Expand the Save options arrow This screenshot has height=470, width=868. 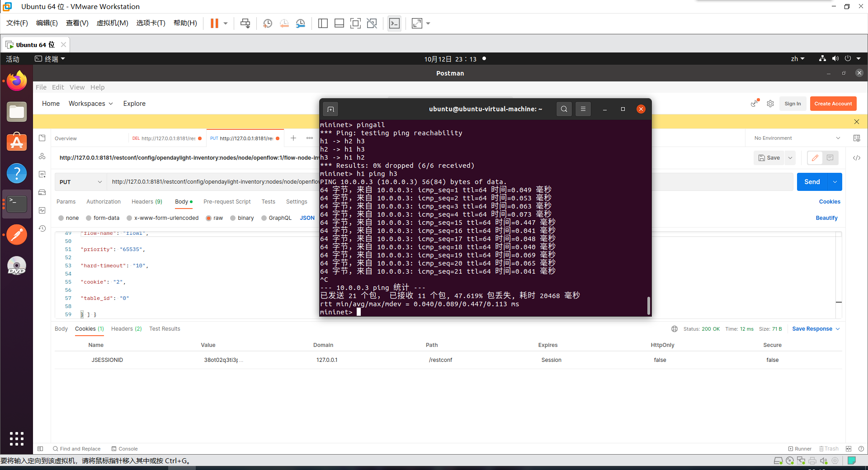pyautogui.click(x=790, y=158)
